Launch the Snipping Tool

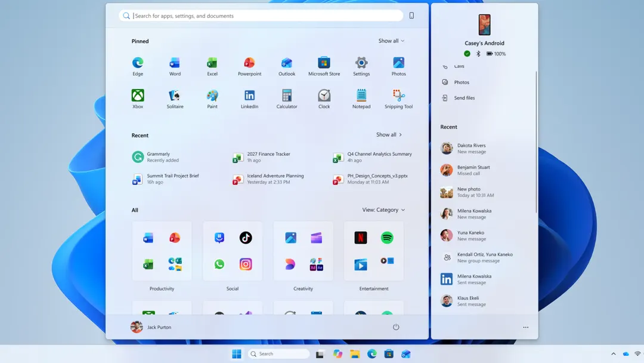(x=398, y=99)
